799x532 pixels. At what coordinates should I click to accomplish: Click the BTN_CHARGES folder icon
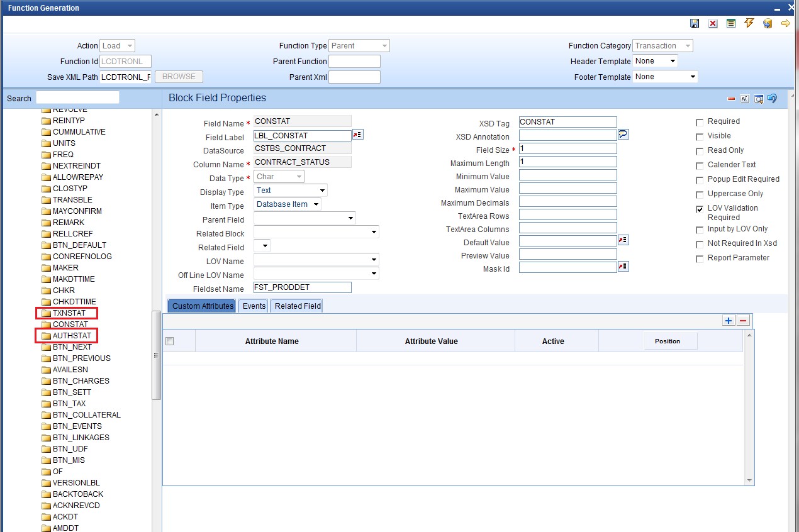click(x=46, y=381)
